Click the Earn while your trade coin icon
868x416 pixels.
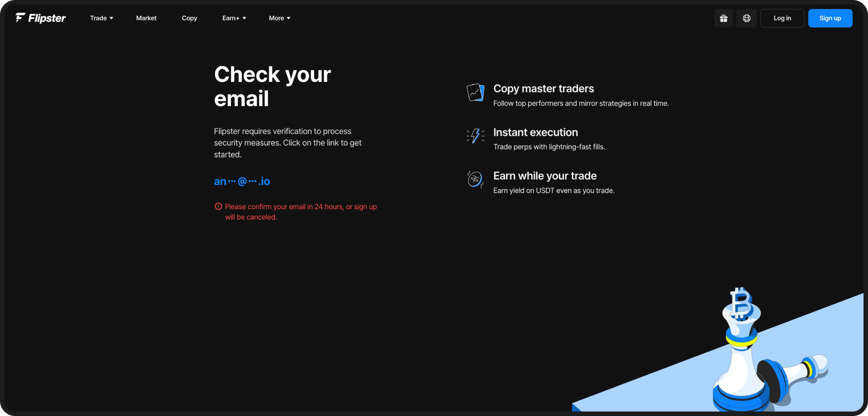pos(475,180)
